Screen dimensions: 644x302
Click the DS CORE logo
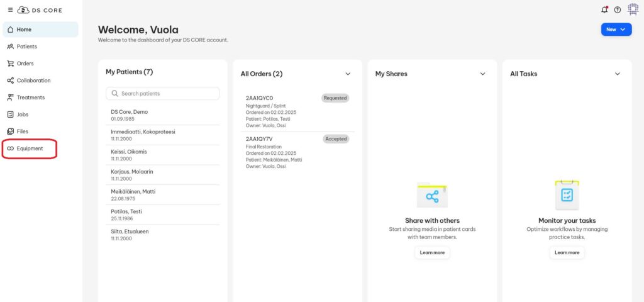click(40, 10)
